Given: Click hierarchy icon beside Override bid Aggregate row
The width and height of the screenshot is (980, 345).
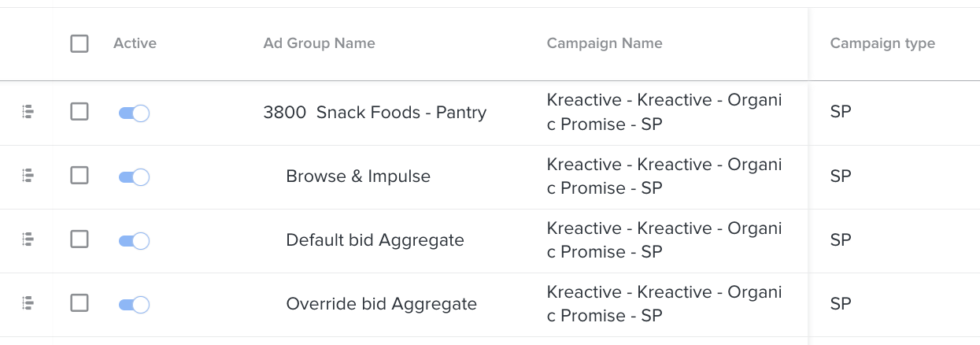Looking at the screenshot, I should pyautogui.click(x=28, y=303).
